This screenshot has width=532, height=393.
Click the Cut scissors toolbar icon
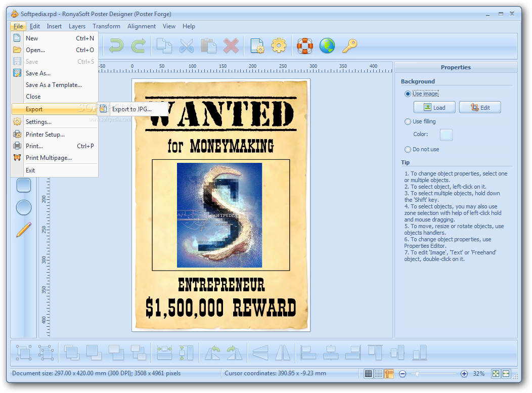tap(186, 46)
